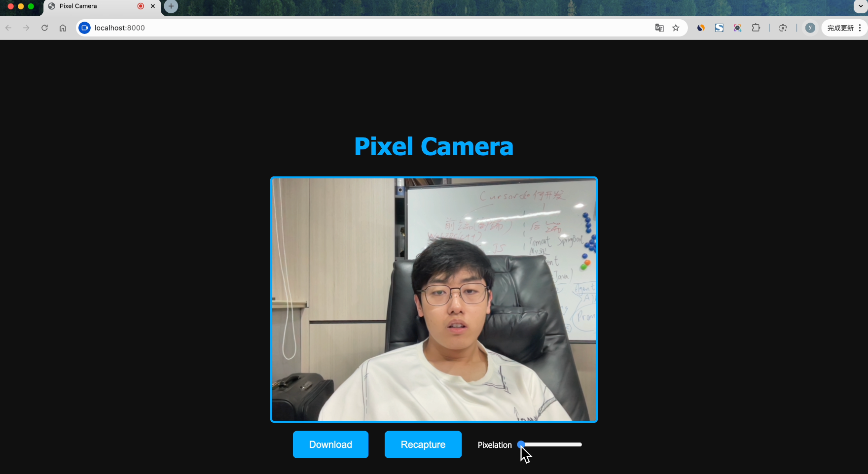Open a new browser tab

(x=171, y=6)
